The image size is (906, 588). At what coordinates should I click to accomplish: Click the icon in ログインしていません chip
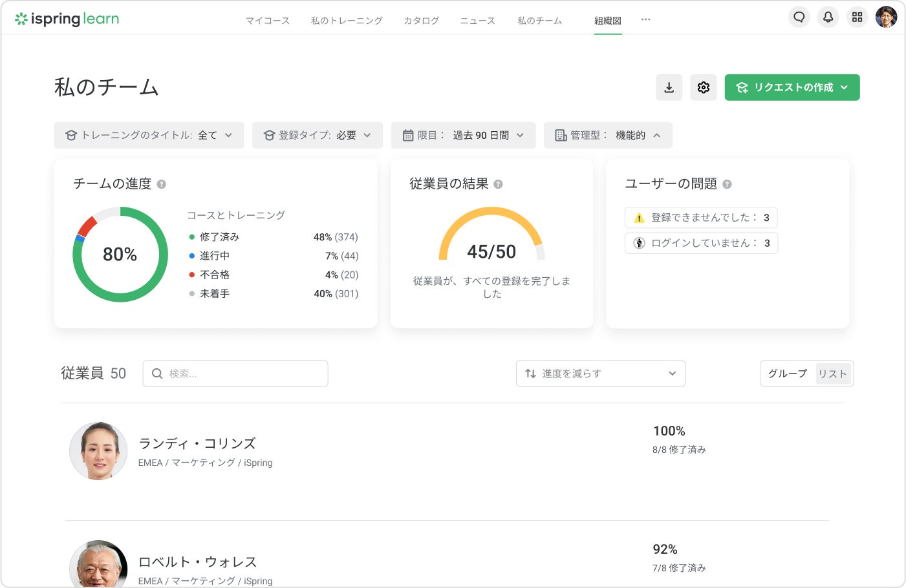639,243
